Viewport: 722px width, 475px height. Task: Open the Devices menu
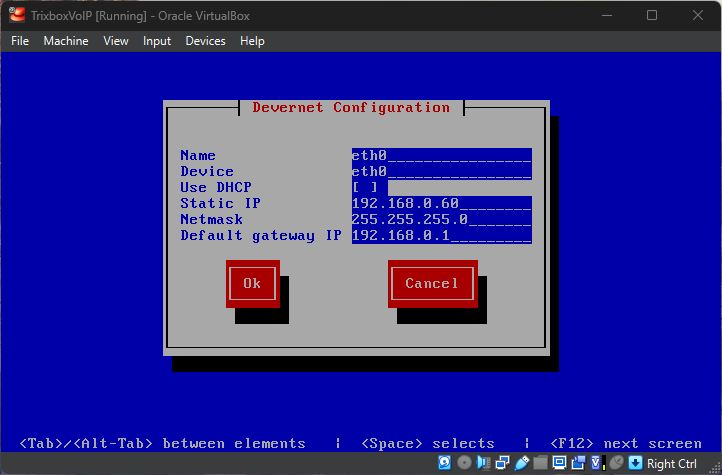click(x=205, y=41)
